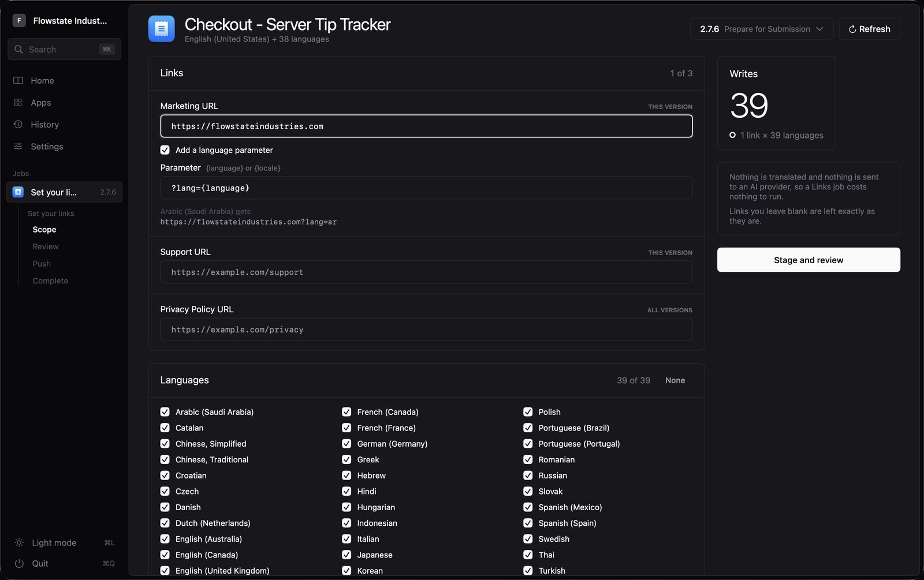The height and width of the screenshot is (580, 924).
Task: Uncheck the Hebrew language checkbox
Action: 346,475
